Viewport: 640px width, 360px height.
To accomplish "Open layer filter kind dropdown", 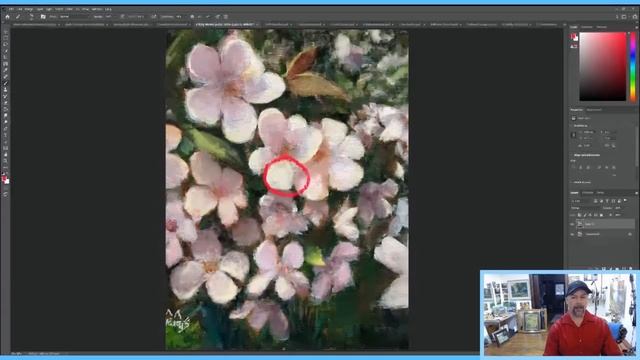I will (582, 201).
